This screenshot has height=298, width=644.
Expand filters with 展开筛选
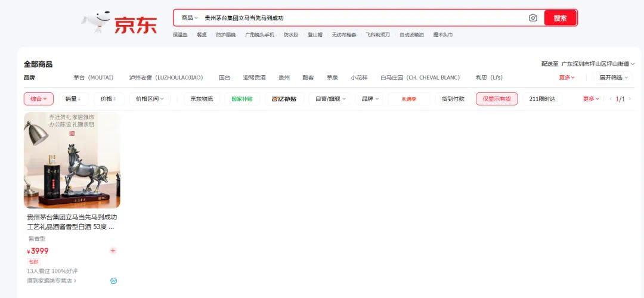614,77
